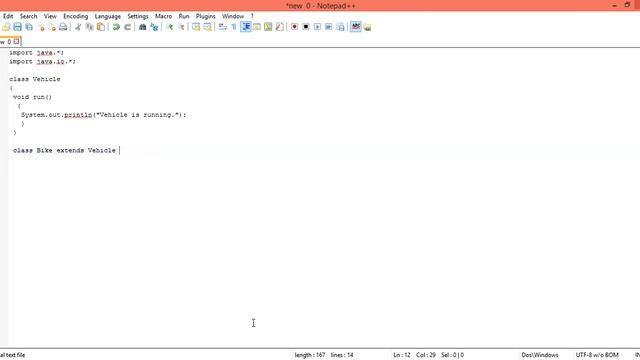640x360 pixels.
Task: Open the Language menu
Action: (108, 16)
